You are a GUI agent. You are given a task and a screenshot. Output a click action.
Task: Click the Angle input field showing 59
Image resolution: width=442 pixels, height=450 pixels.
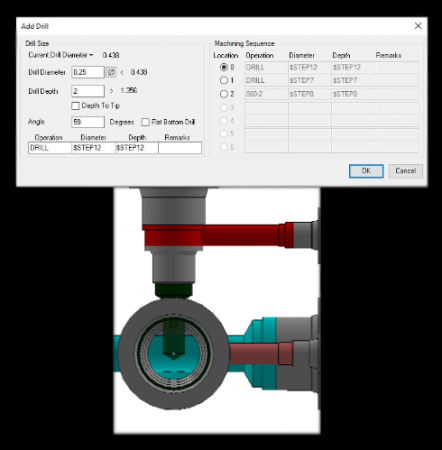pyautogui.click(x=88, y=122)
